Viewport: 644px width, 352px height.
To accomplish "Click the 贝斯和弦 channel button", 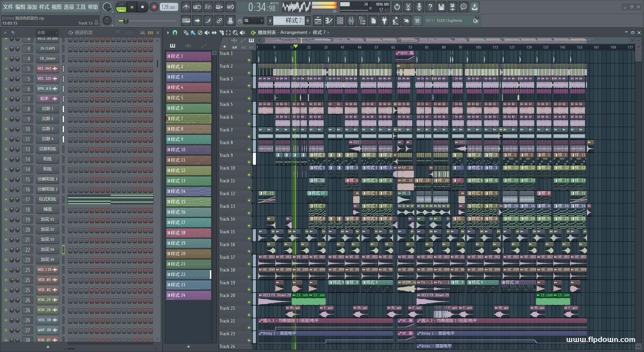I will (x=48, y=149).
